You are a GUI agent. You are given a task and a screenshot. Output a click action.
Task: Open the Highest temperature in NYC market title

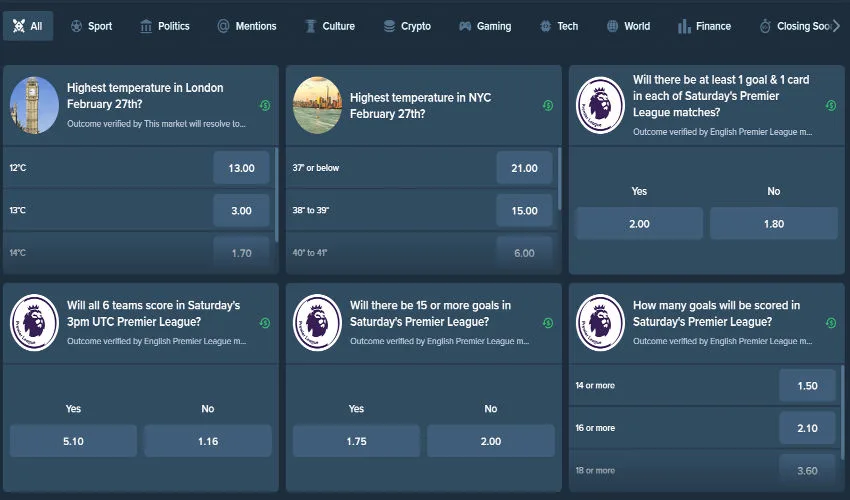click(420, 105)
